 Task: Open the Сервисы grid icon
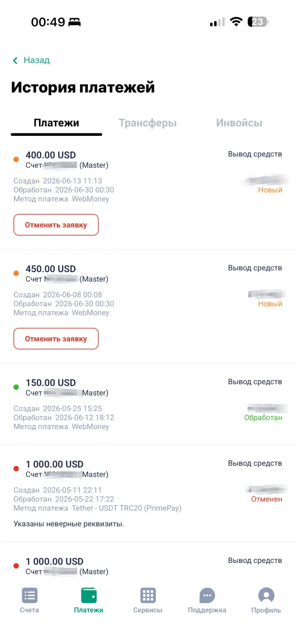[148, 595]
